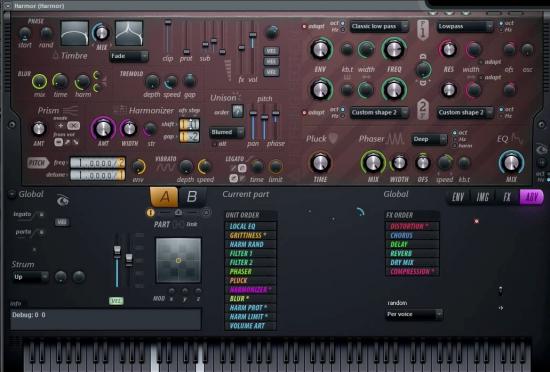Select Hz unit for Classic low pass filter

pyautogui.click(x=343, y=30)
